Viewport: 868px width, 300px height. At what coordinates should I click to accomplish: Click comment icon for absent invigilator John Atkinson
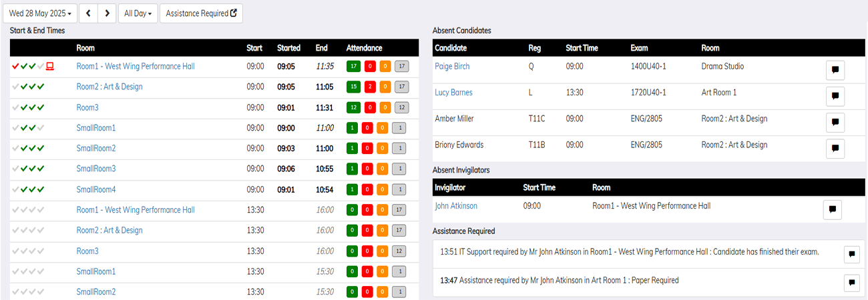(x=832, y=209)
